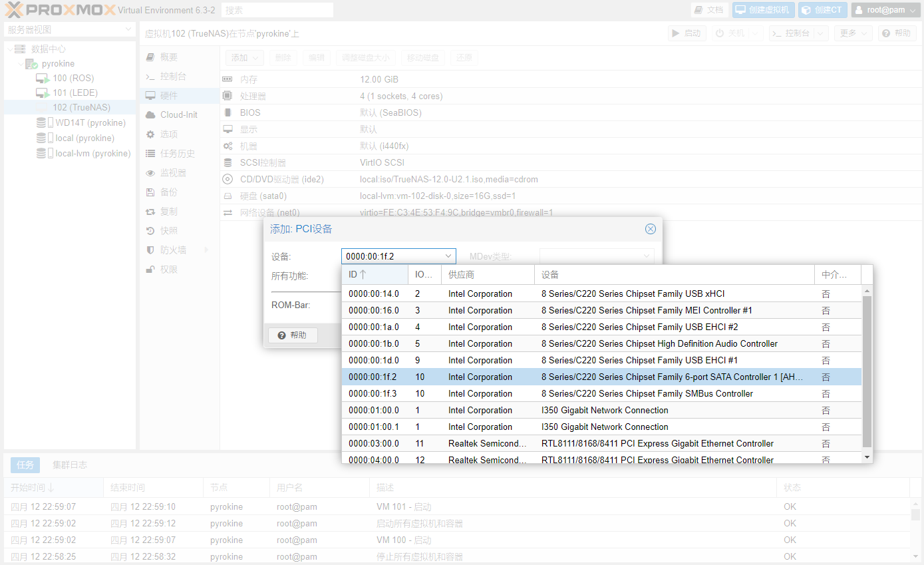Click the device list scroll-down arrow
This screenshot has height=565, width=924.
[867, 457]
